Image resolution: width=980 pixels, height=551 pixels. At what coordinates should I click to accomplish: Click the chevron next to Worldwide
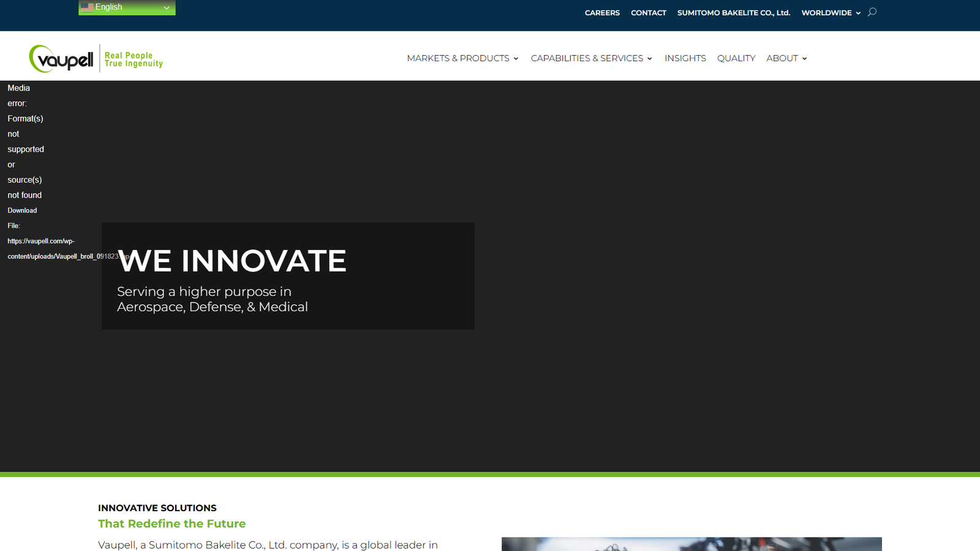(858, 13)
